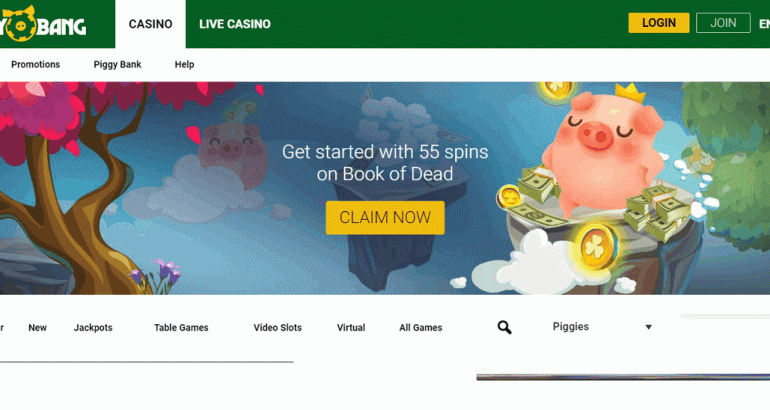Claim the Book of Dead spins offer

tap(385, 218)
